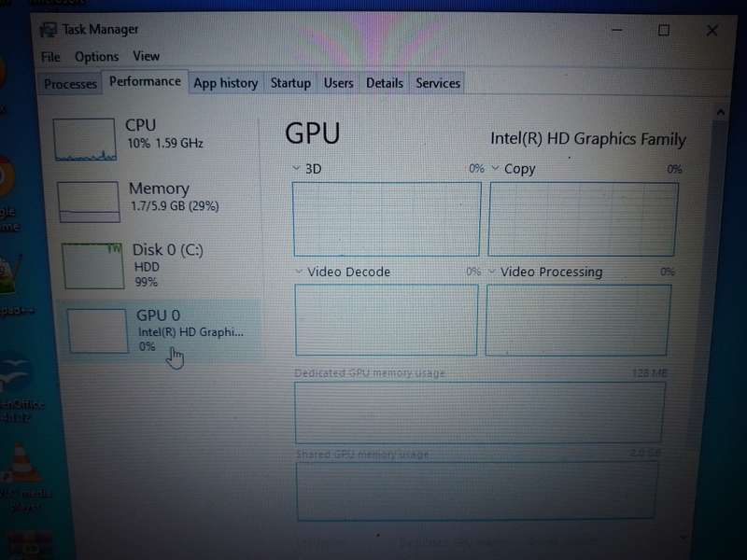Click the Video Decode graph

tap(387, 320)
